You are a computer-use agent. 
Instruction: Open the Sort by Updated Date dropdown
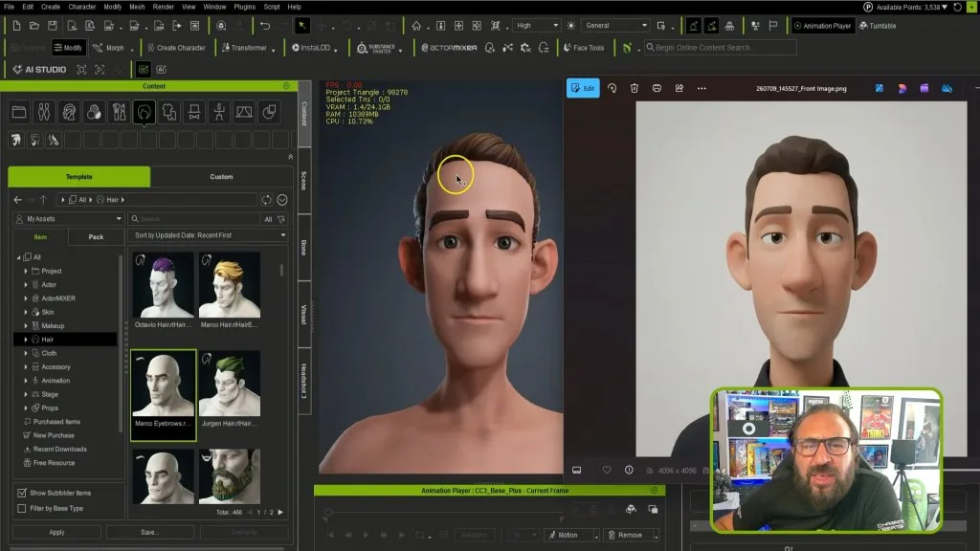pos(208,235)
